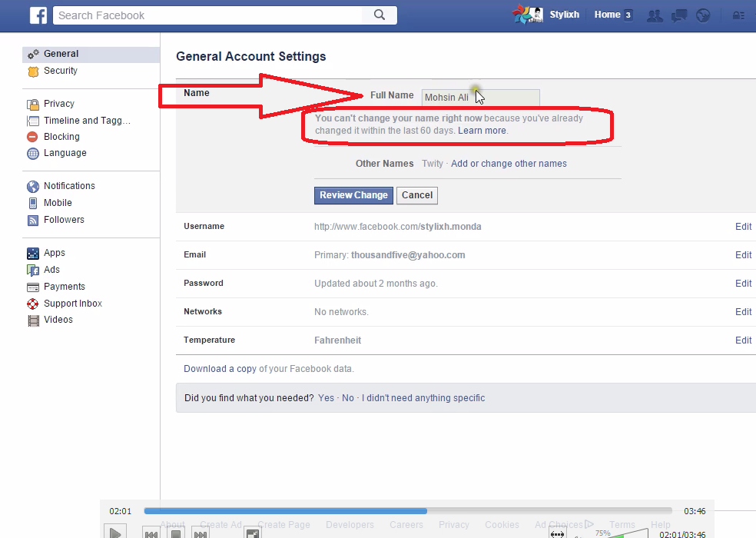
Task: Click the search magnifier button
Action: point(380,15)
